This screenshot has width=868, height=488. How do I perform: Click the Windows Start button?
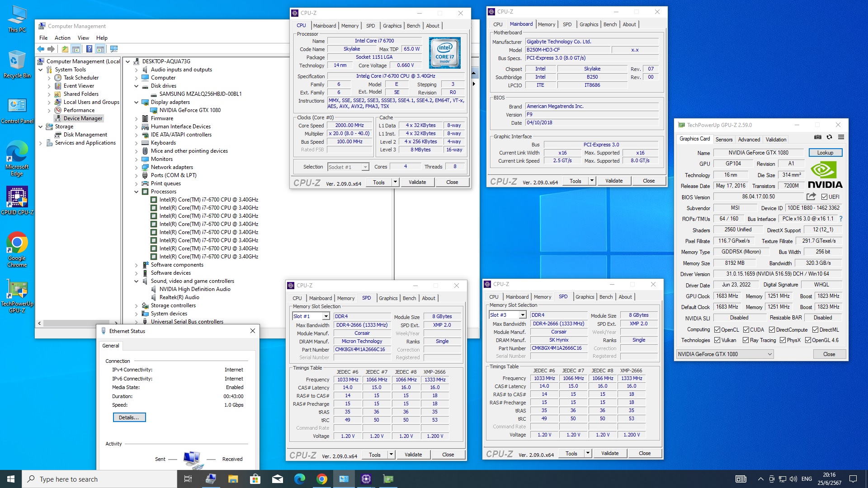11,479
